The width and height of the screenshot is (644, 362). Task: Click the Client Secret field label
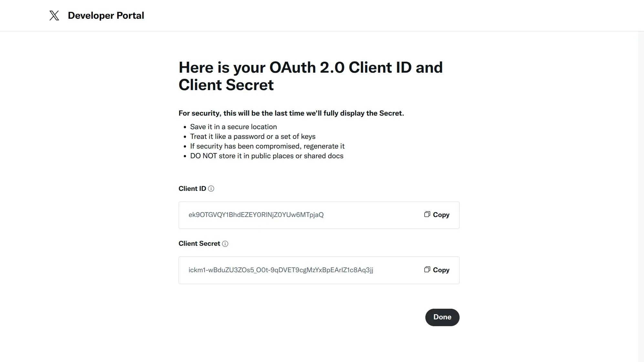click(199, 244)
